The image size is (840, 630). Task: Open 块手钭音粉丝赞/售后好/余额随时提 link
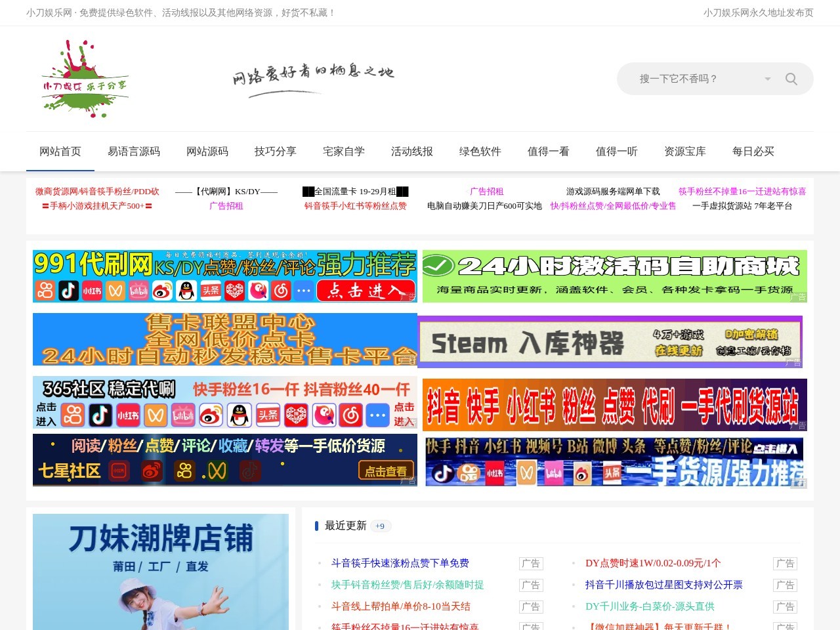(408, 585)
